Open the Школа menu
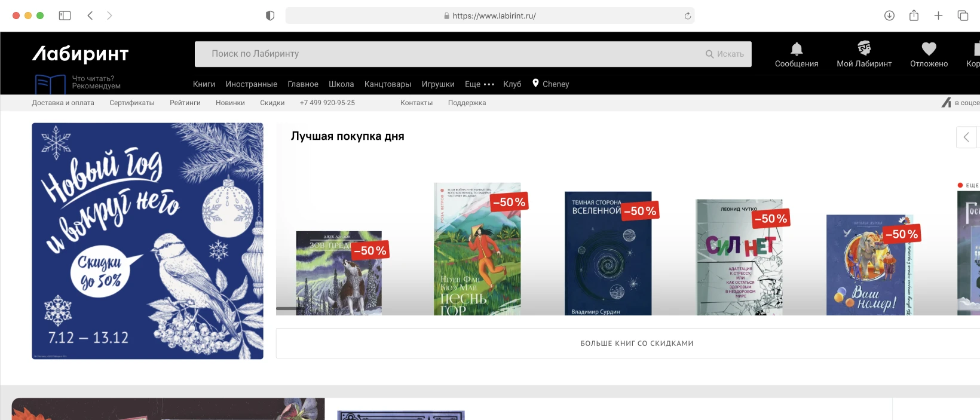Screen dimensions: 980x420 coord(341,84)
